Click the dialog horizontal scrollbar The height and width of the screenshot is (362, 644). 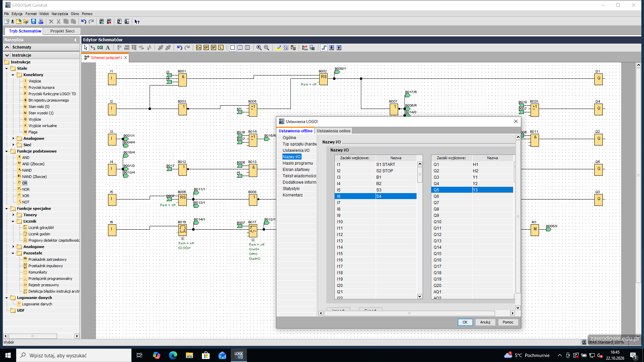pos(409,313)
